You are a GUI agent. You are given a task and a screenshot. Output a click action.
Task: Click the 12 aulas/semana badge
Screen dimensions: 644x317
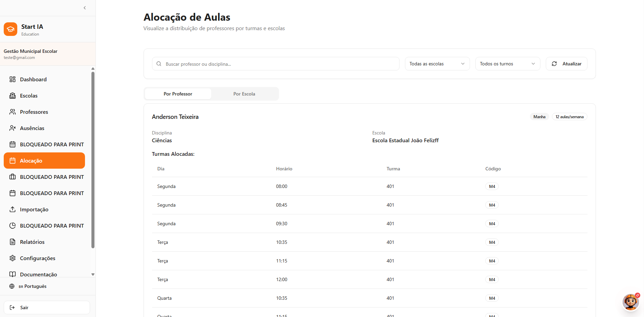(570, 117)
